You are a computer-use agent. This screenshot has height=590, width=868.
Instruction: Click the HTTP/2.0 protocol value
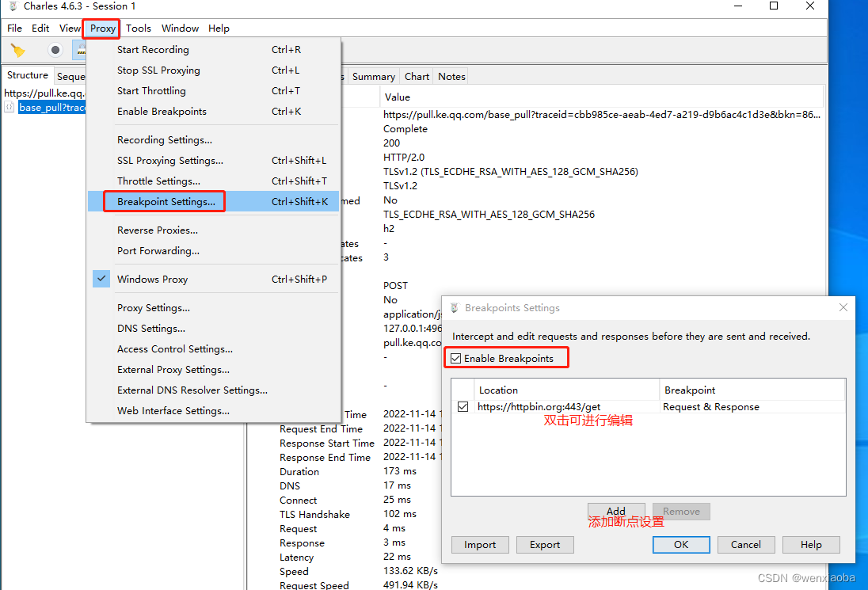tap(404, 157)
